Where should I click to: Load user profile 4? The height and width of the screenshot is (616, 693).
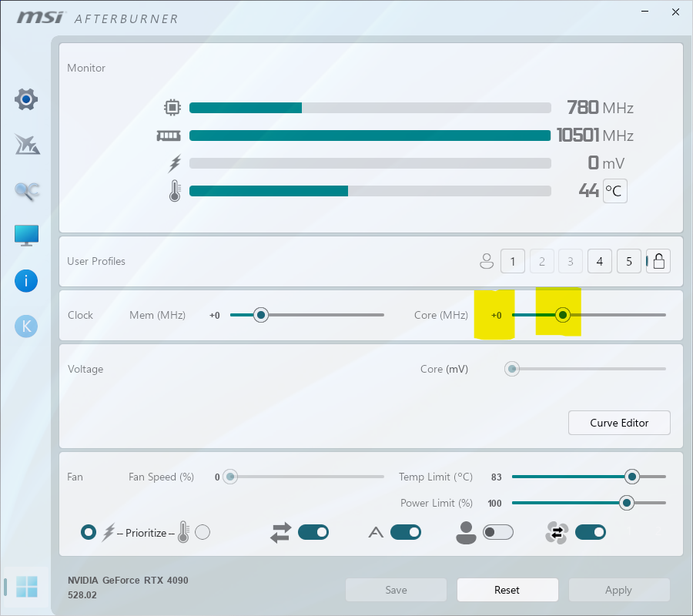coord(600,261)
